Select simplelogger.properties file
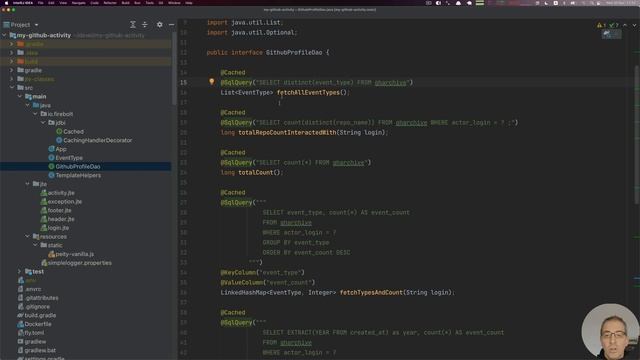This screenshot has height=360, width=640. 80,263
